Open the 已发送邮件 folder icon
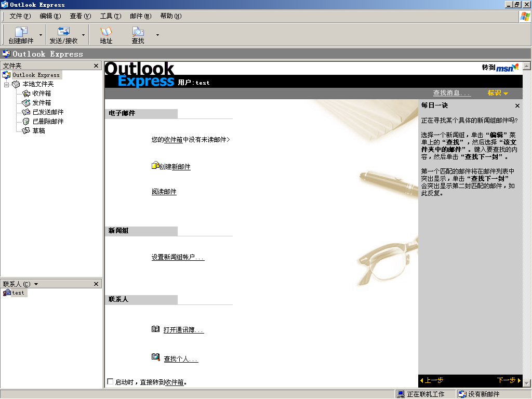Image resolution: width=532 pixels, height=399 pixels. pyautogui.click(x=26, y=112)
